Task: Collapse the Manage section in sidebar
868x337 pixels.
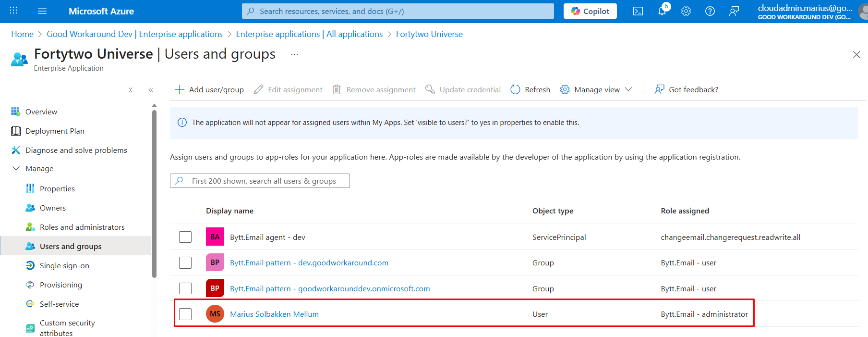Action: click(x=16, y=169)
